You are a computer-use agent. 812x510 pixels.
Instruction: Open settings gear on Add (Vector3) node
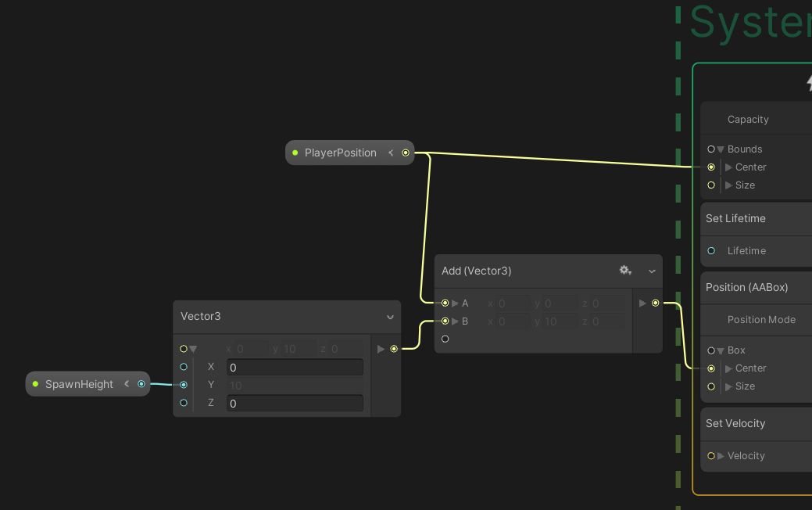click(x=625, y=270)
